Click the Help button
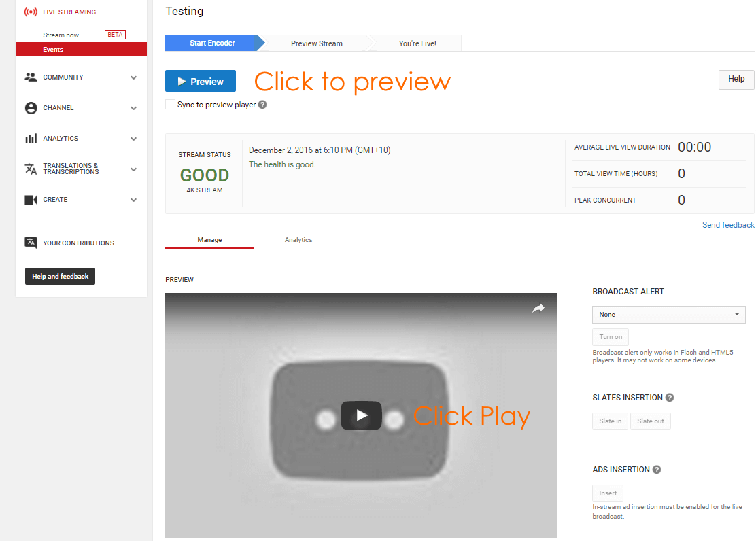 (736, 79)
